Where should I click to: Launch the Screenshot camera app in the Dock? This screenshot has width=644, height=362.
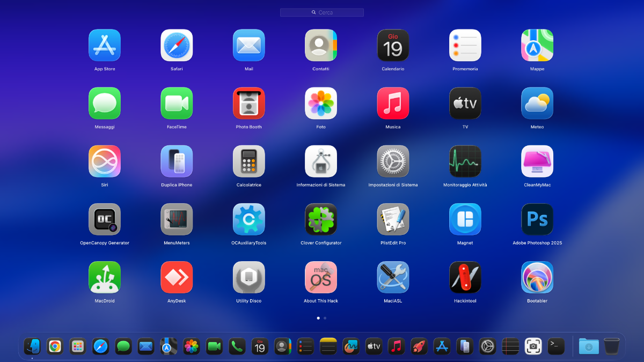click(x=533, y=346)
